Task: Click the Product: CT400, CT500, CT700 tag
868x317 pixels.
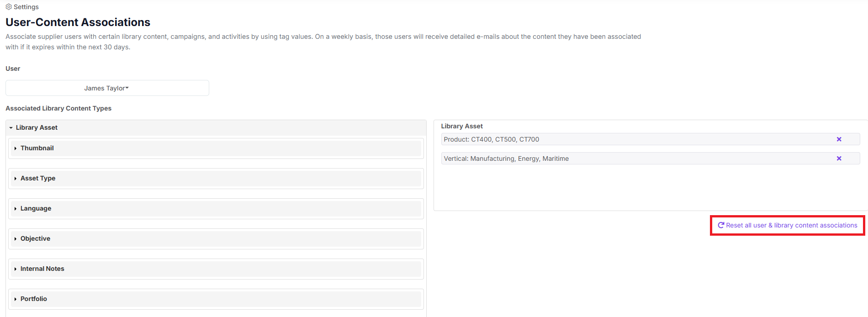Action: pos(491,139)
